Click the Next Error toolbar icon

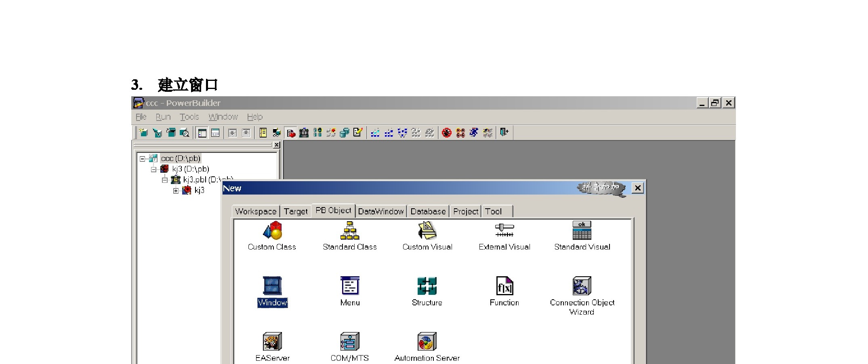(x=233, y=133)
